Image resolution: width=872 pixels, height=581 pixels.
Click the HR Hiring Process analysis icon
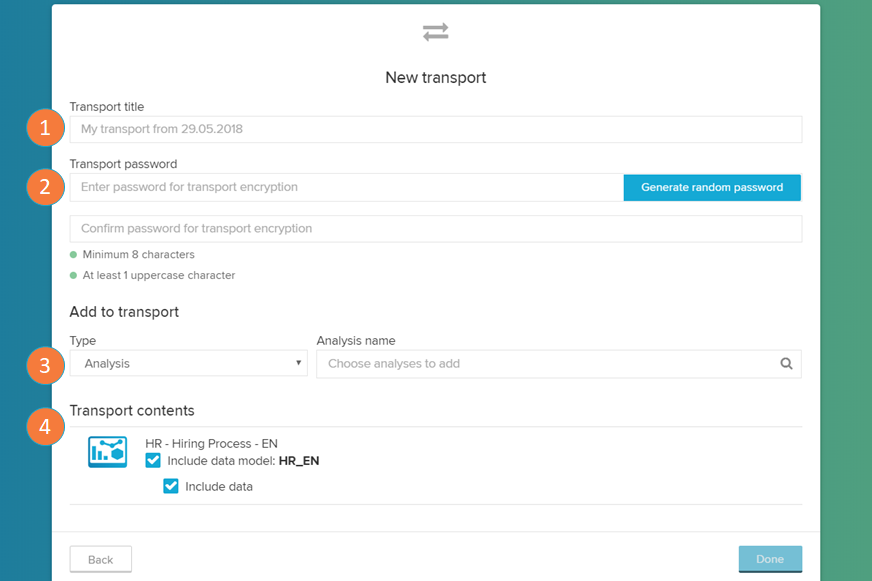[x=107, y=452]
